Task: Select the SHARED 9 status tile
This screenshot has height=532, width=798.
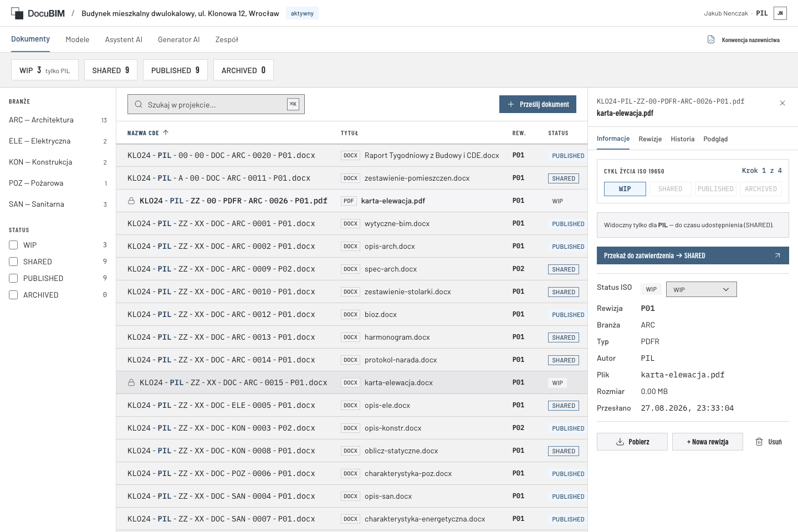Action: pos(111,70)
